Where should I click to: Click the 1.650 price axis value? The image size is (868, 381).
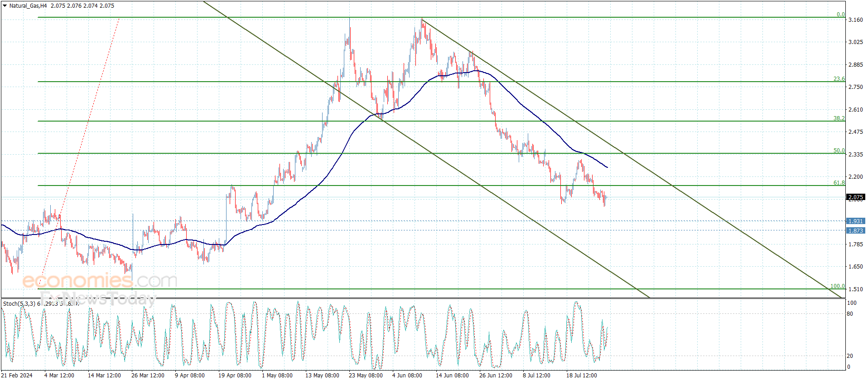tap(855, 267)
